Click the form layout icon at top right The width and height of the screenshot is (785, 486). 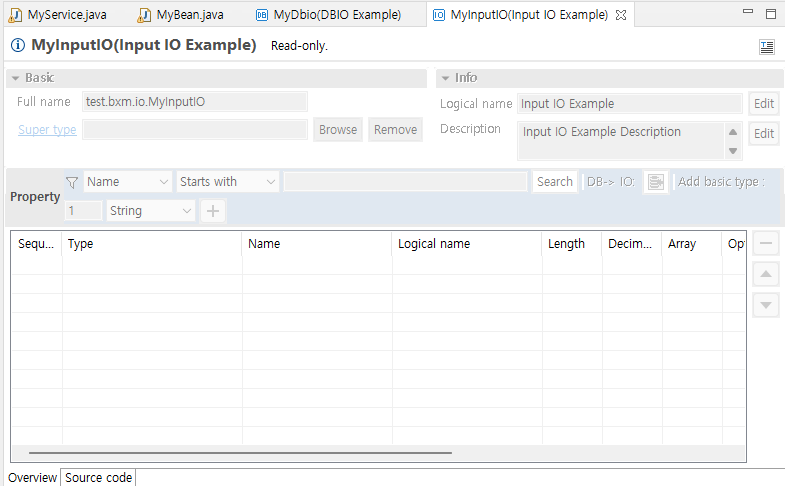[767, 47]
